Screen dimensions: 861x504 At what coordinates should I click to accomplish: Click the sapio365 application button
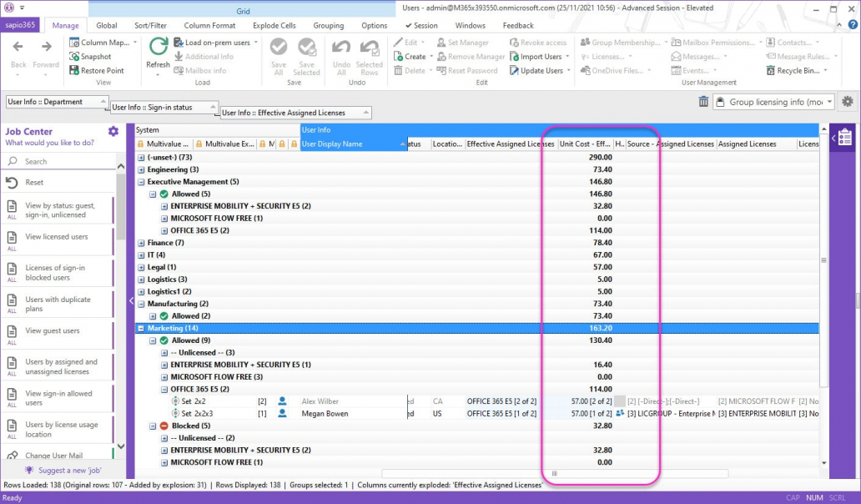coord(20,25)
